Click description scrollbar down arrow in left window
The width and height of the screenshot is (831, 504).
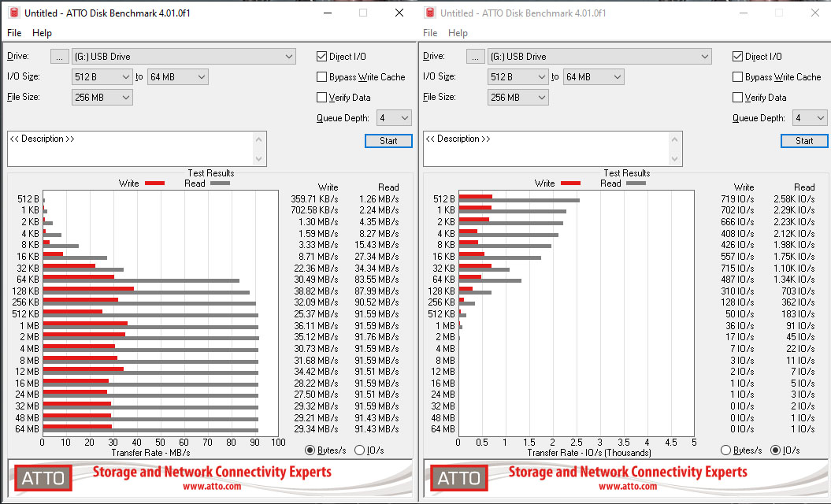[258, 158]
